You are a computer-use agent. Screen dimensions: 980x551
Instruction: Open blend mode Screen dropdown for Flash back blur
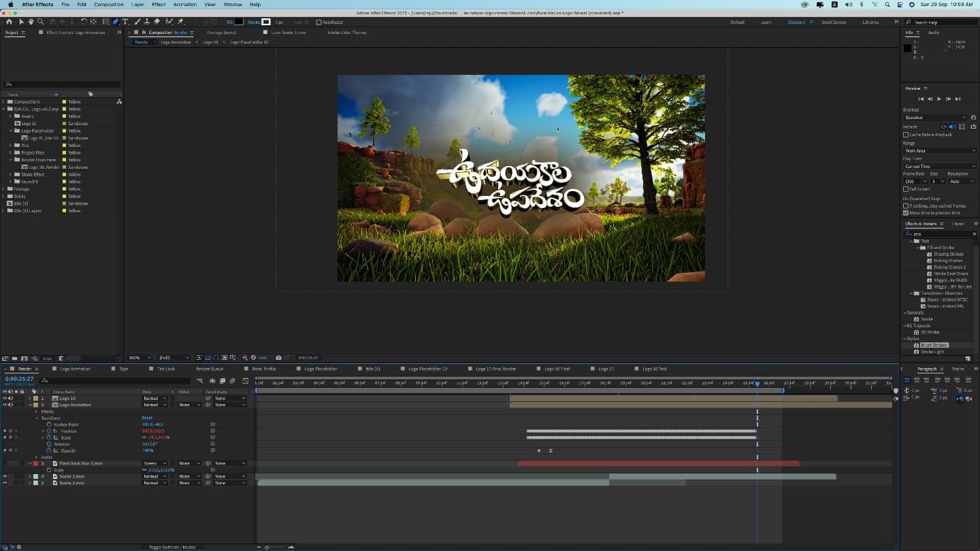155,463
